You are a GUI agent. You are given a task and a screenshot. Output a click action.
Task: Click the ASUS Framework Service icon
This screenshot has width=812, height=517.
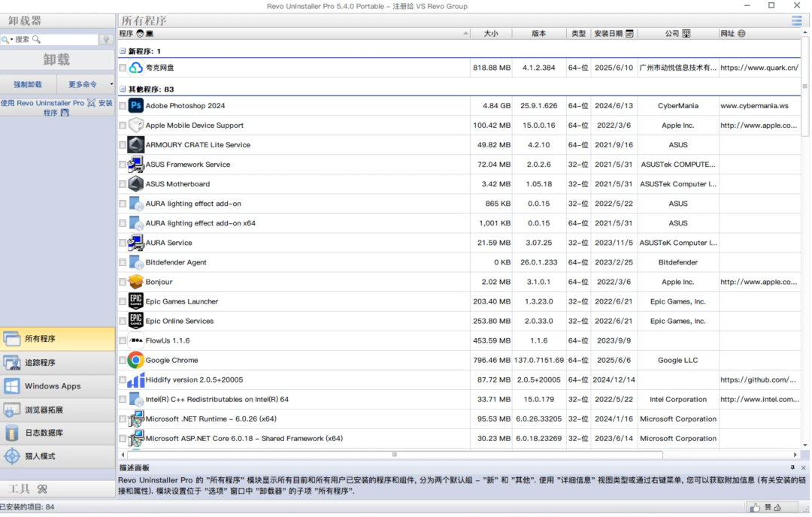pyautogui.click(x=135, y=165)
